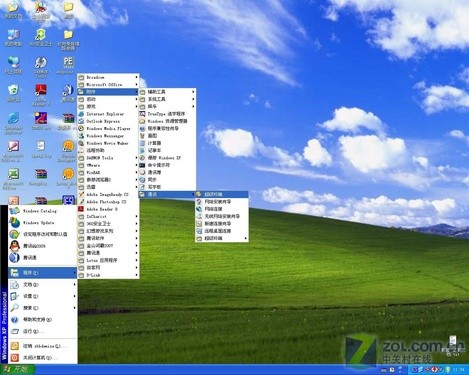Viewport: 469px width, 375px height.
Task: Open the 文档(D) Documents submenu
Action: (43, 285)
